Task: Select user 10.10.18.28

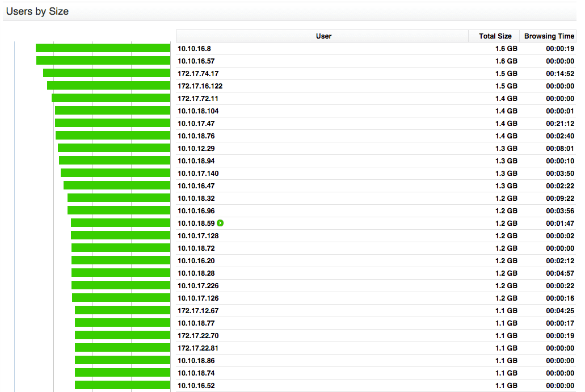Action: click(196, 273)
